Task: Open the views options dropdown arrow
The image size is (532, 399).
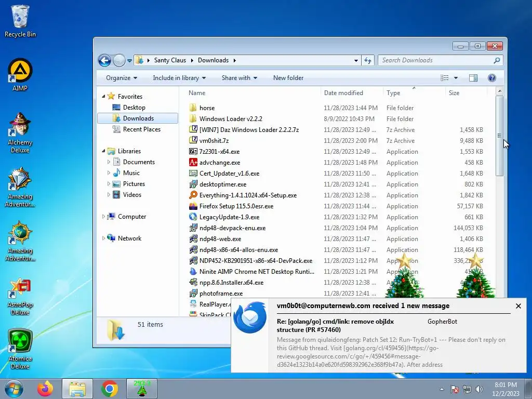Action: (456, 78)
